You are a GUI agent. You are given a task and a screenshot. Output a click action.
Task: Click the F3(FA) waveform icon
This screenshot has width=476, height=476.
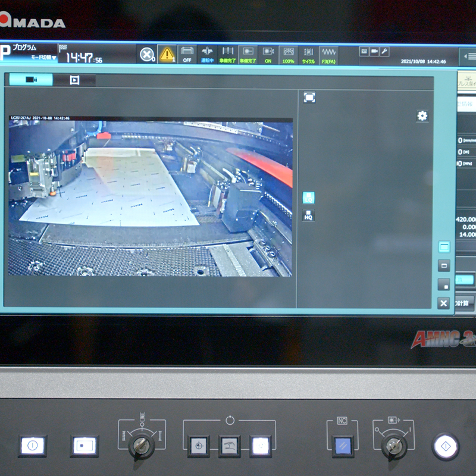(328, 55)
